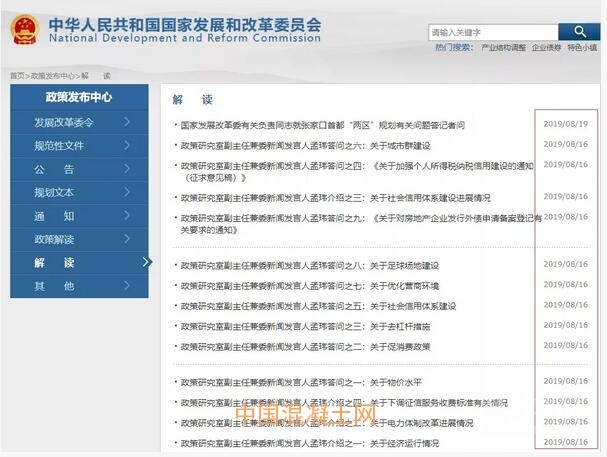The width and height of the screenshot is (607, 457).
Task: Go to 首页 in the breadcrumb
Action: [x=17, y=76]
